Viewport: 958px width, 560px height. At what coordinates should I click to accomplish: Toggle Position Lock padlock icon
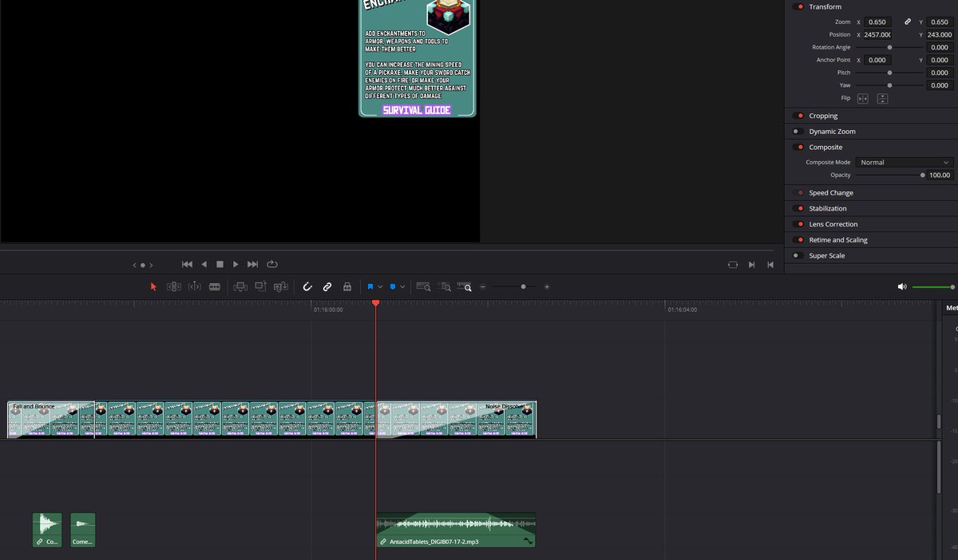point(347,286)
